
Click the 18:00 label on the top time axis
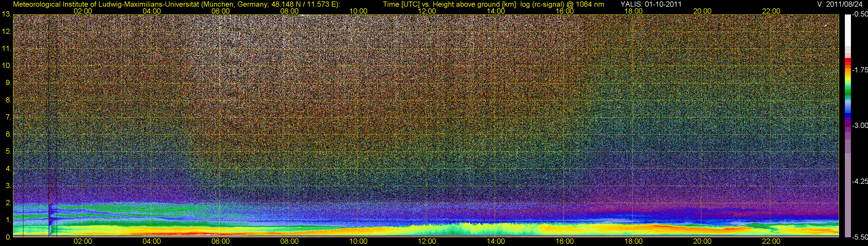pos(633,11)
